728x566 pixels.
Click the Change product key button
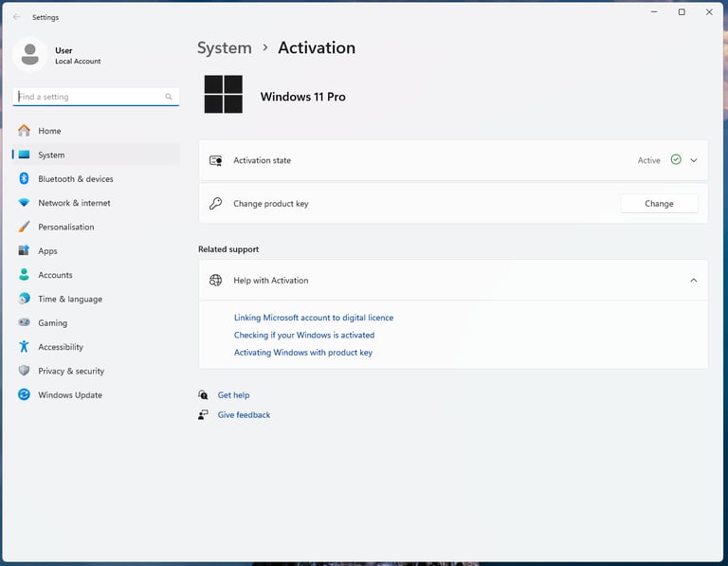[659, 204]
